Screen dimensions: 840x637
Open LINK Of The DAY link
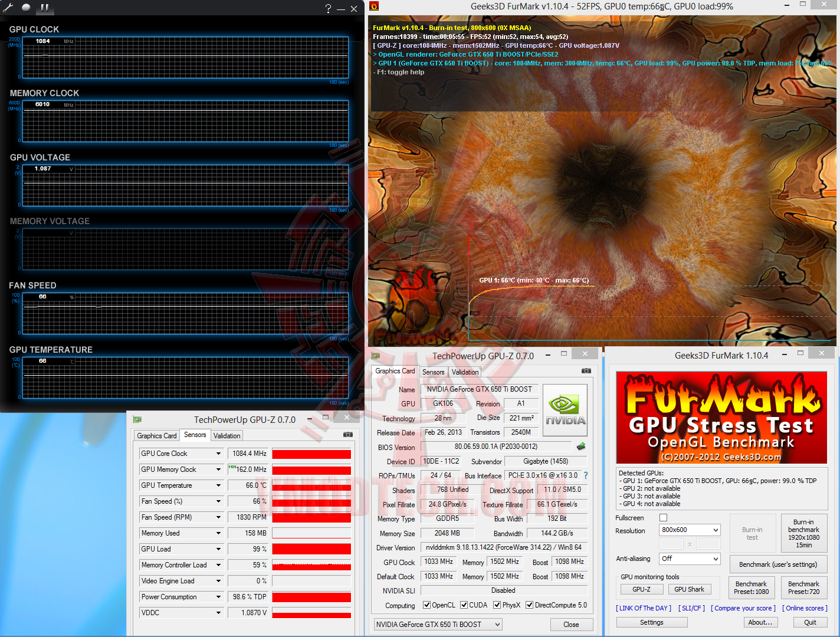point(644,608)
